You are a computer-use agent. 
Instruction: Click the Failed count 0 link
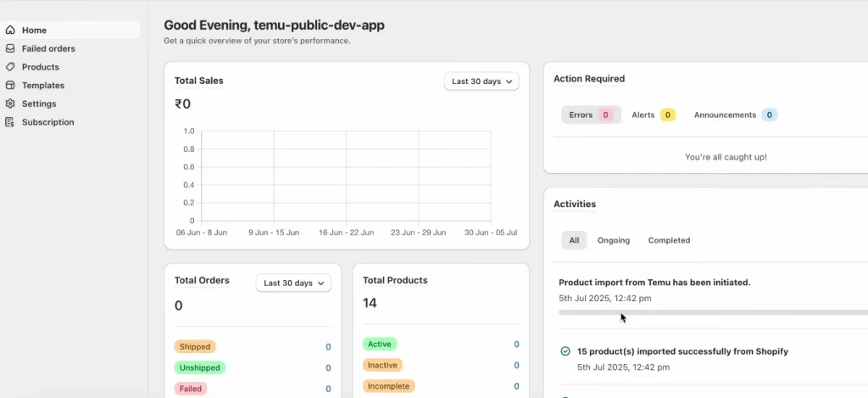(328, 390)
